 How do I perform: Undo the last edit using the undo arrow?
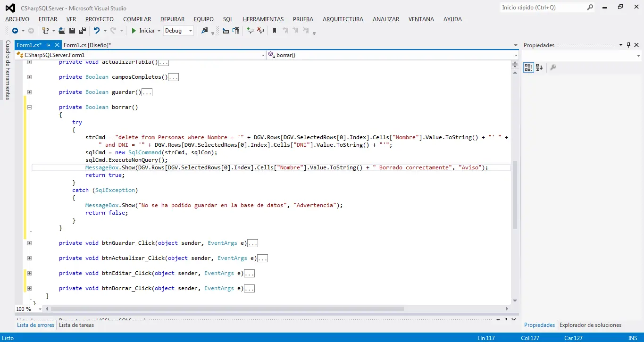(x=97, y=31)
